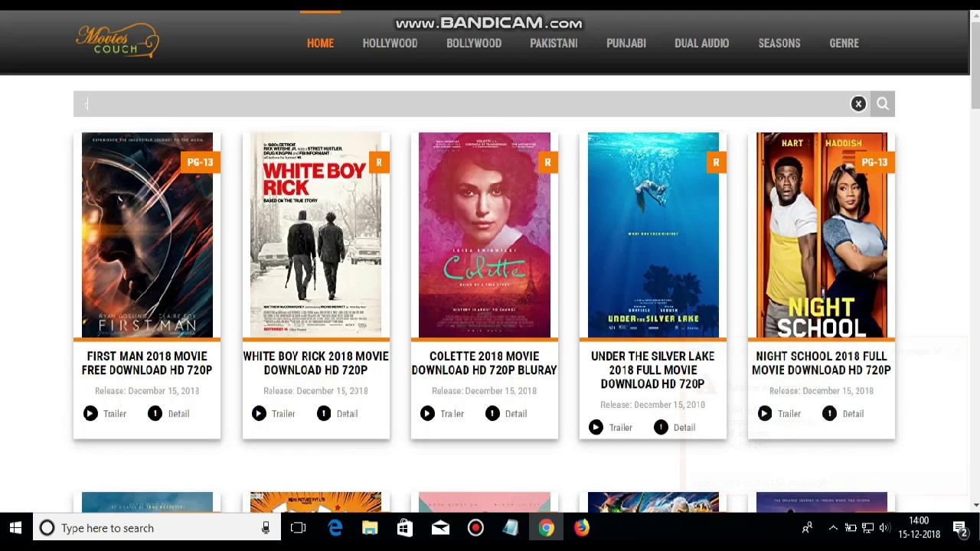This screenshot has height=551, width=980.
Task: Go to the HOME menu item
Action: tap(320, 44)
